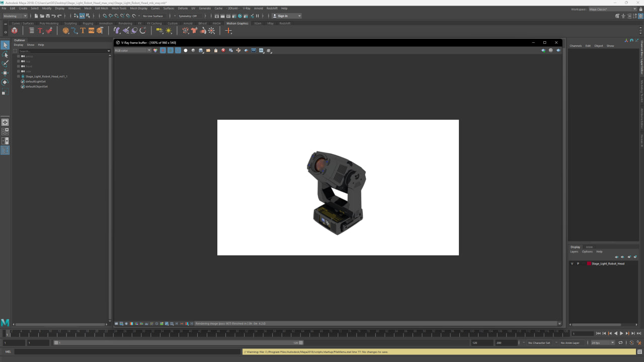
Task: Click the red color swatch of Stage_Light_Robot_Head layer
Action: 589,263
